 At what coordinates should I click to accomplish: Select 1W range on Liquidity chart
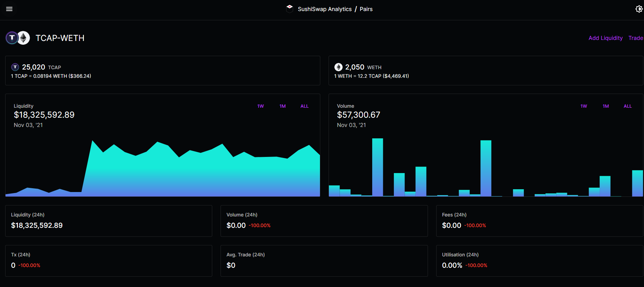260,106
